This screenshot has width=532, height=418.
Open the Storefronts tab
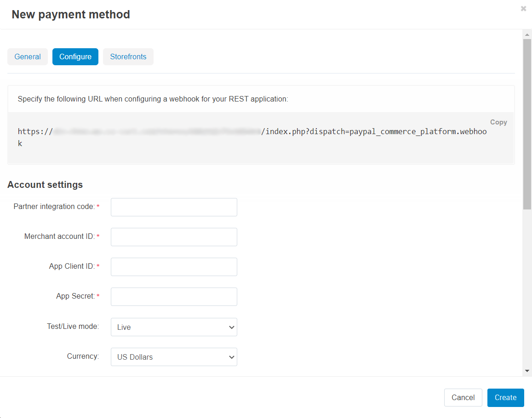128,56
